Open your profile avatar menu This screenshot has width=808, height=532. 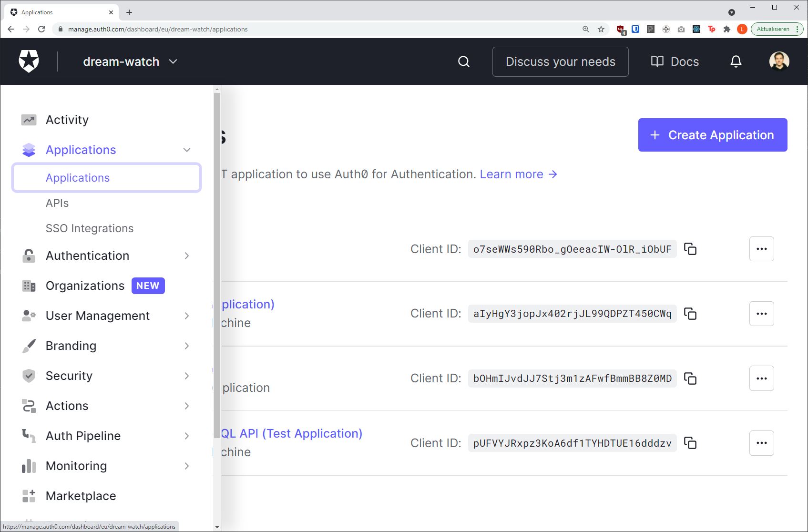[x=778, y=61]
